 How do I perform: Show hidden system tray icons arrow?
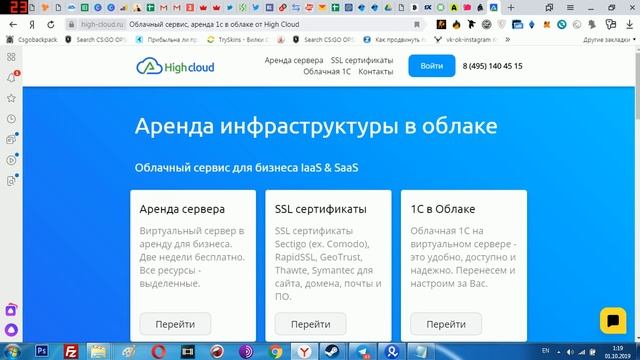click(558, 352)
